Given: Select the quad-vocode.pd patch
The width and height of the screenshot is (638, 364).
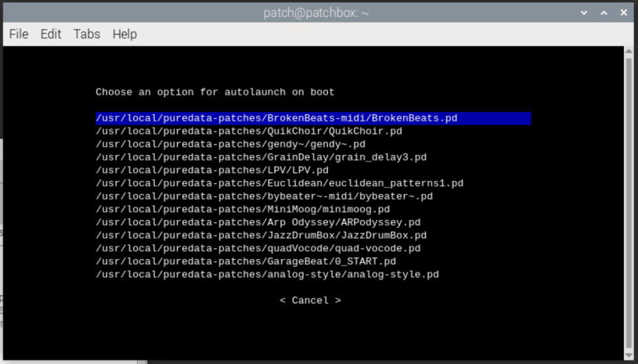Looking at the screenshot, I should pos(258,248).
